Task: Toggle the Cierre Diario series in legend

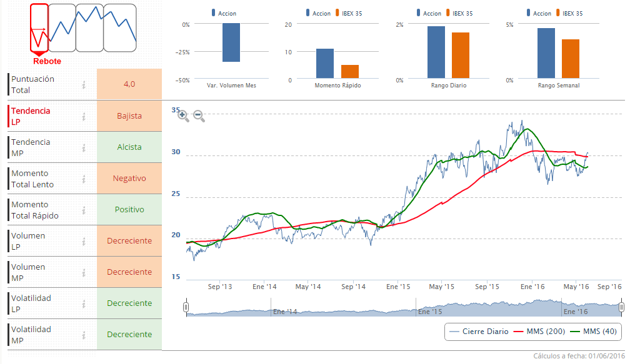Action: 478,332
